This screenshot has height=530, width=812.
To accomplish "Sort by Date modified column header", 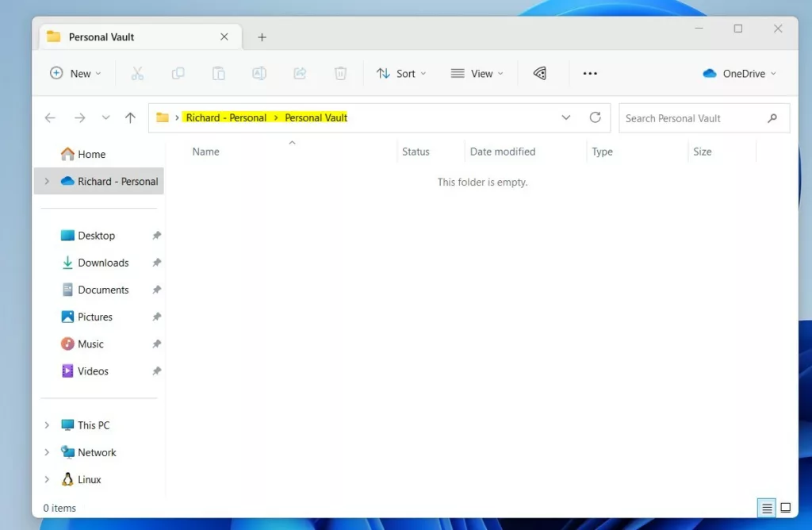I will [526, 152].
